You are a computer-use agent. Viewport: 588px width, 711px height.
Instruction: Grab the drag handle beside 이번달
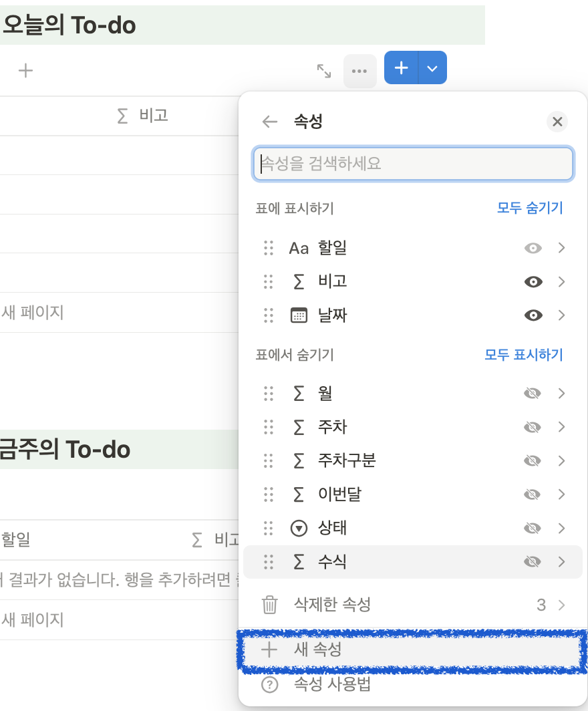269,494
